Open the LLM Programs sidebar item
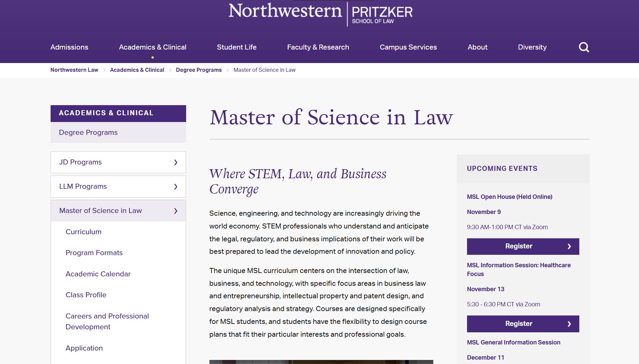This screenshot has height=364, width=639. pos(118,187)
